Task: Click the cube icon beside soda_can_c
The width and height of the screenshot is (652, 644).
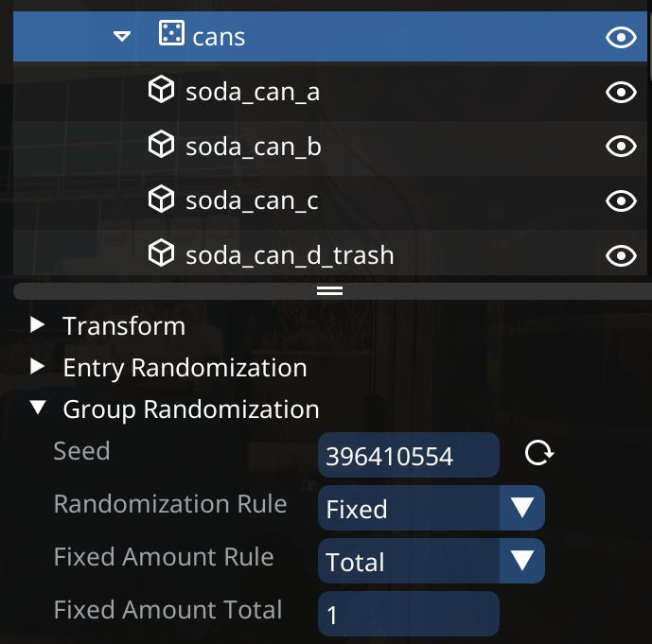Action: pyautogui.click(x=163, y=200)
